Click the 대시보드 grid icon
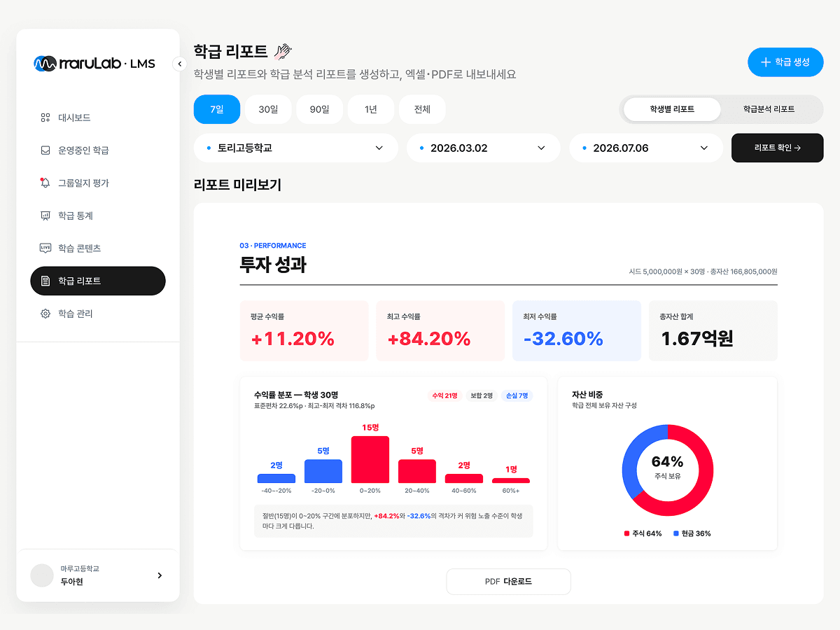This screenshot has height=630, width=840. (45, 118)
